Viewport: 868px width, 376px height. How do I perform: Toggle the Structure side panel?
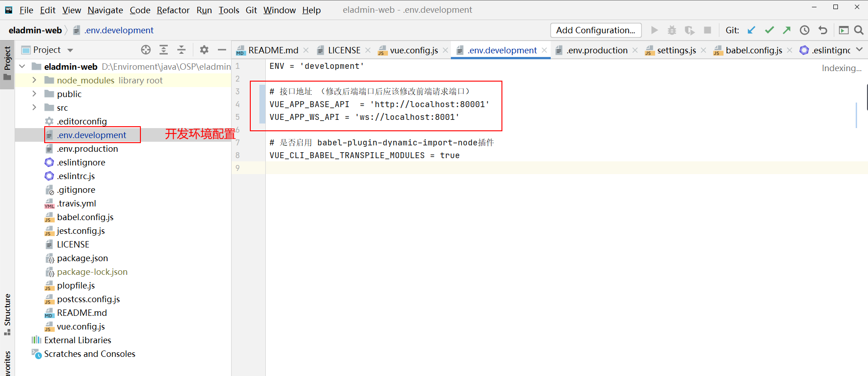(x=7, y=314)
